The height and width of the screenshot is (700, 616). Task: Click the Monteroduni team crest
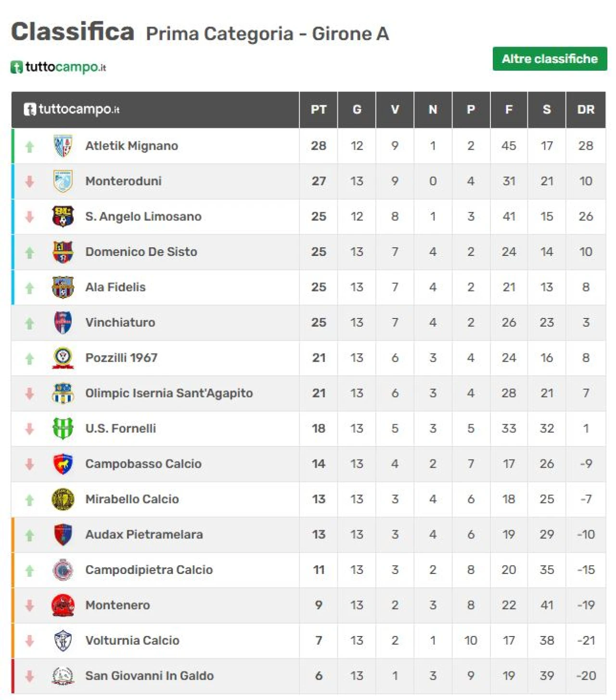tap(63, 181)
